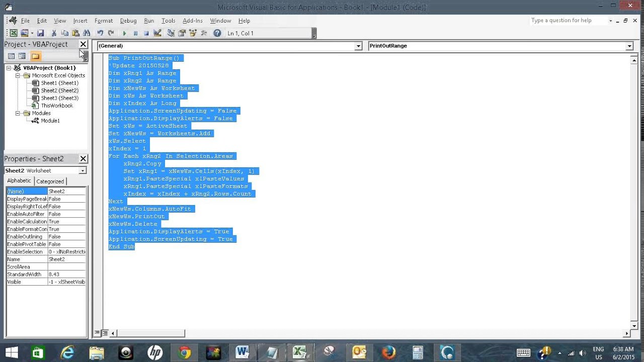Open the Properties Window toolbar icon
The height and width of the screenshot is (362, 644).
pyautogui.click(x=182, y=33)
